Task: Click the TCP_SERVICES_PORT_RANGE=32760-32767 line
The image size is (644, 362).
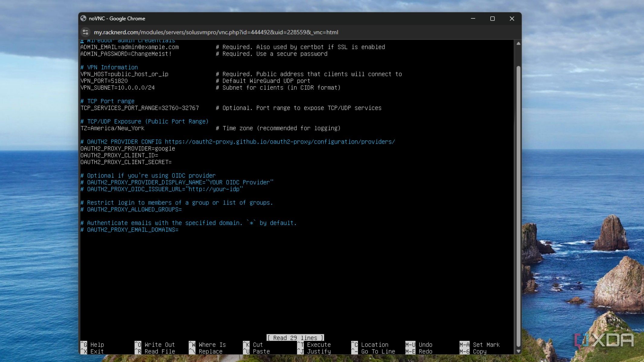Action: [139, 108]
